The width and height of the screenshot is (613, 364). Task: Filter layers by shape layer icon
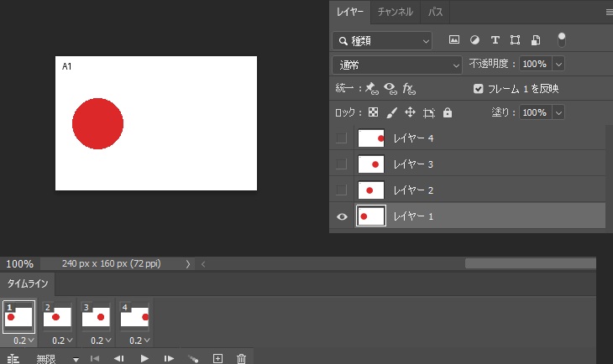515,39
